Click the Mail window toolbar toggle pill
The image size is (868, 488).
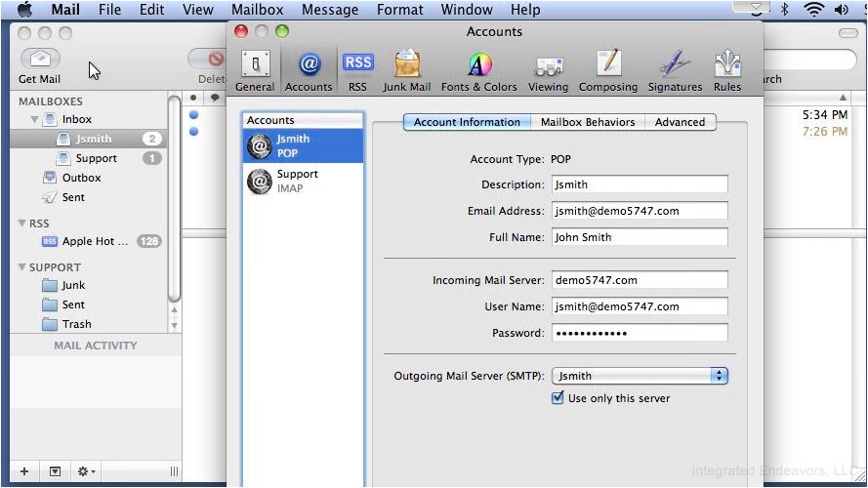pyautogui.click(x=847, y=33)
